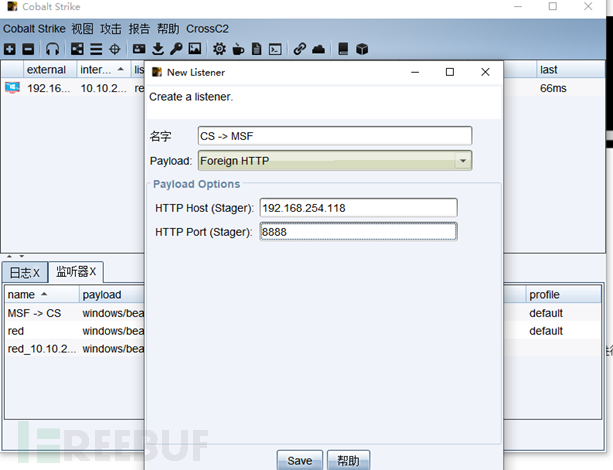Sort listeners by payload column header
Screen dimensions: 613x470
coord(112,294)
